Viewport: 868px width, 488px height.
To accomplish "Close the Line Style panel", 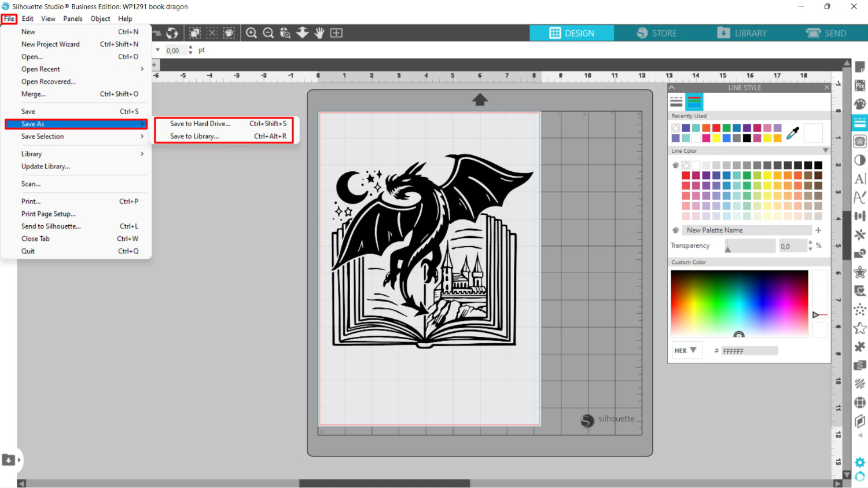I will coord(826,87).
